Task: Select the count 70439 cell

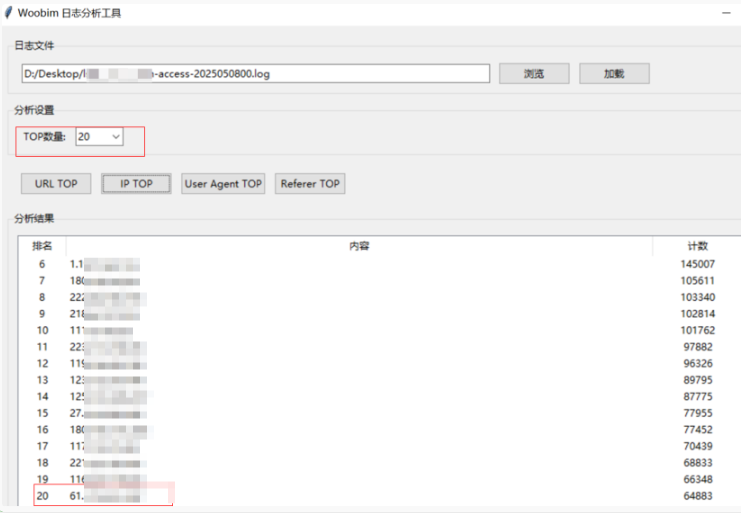Action: tap(698, 446)
